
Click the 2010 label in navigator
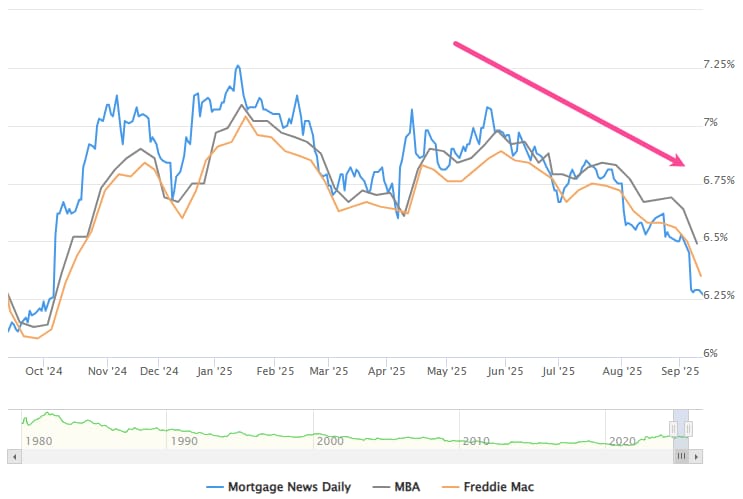[476, 441]
